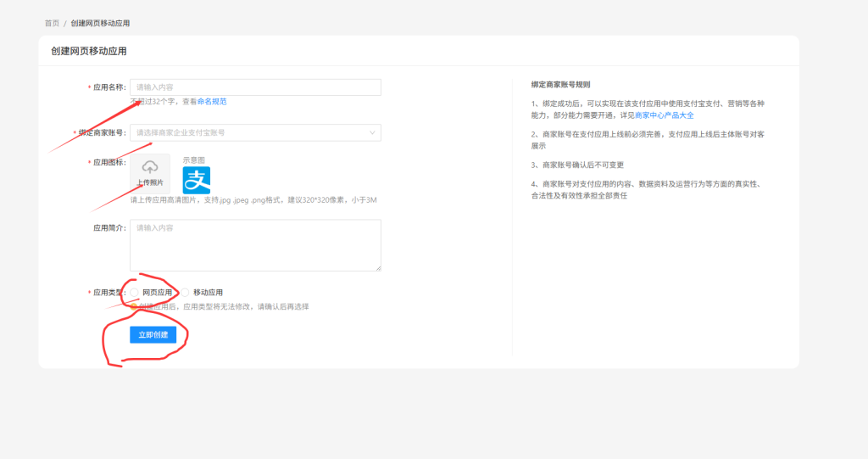Open the 商家中心产品大全 link
The height and width of the screenshot is (459, 868).
click(x=665, y=115)
